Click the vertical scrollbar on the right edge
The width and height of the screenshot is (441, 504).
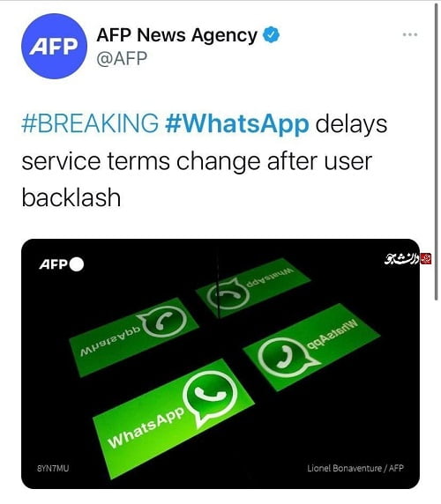pos(437,151)
